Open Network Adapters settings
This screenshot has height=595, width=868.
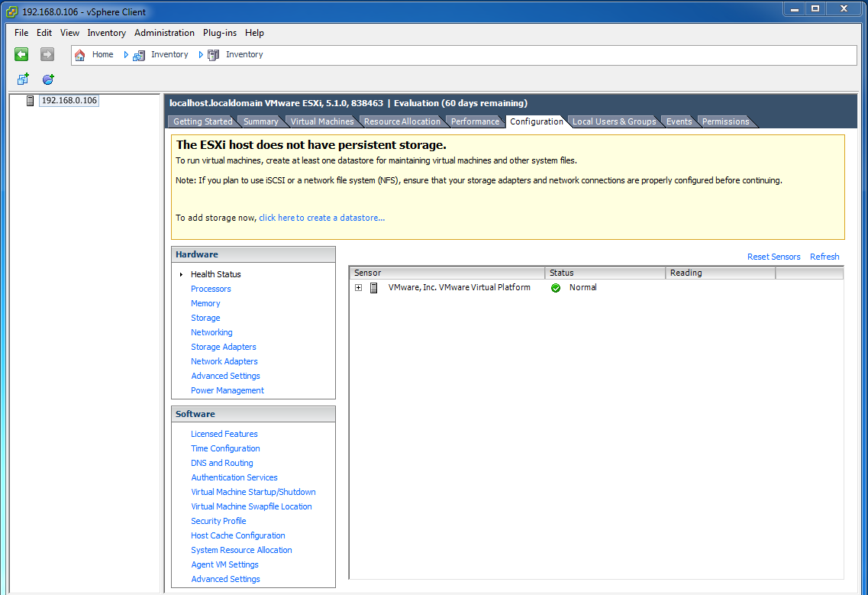[224, 361]
